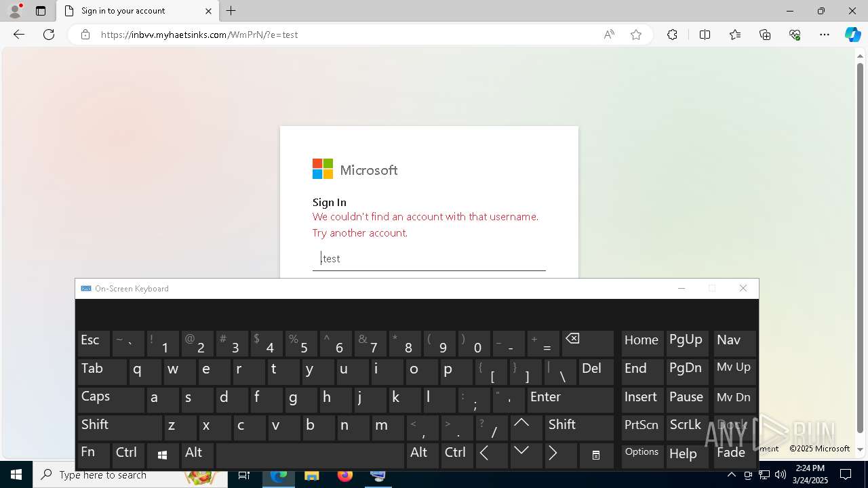This screenshot has height=488, width=868.
Task: Click the Help key
Action: tap(688, 455)
